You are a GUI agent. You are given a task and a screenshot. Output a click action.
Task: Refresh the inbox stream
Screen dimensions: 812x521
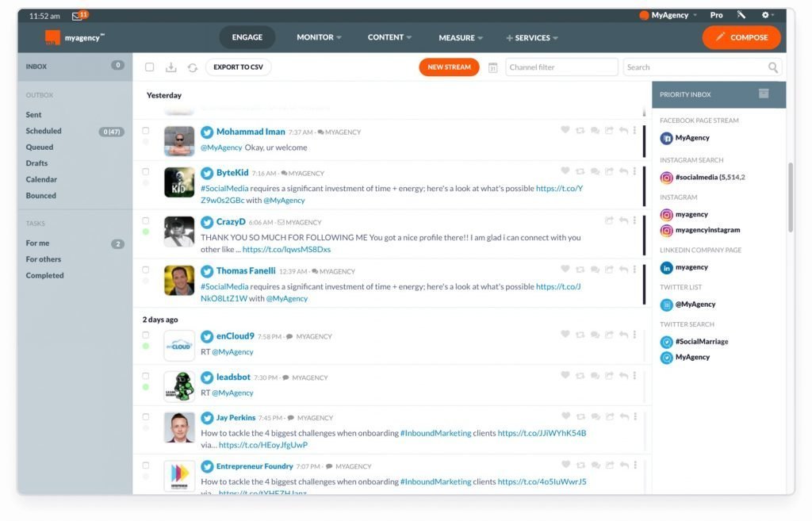(x=193, y=67)
